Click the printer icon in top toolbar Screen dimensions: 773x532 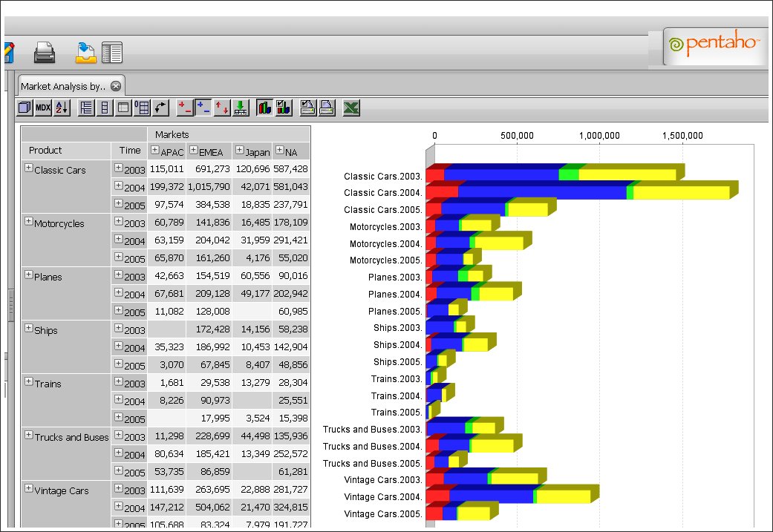point(45,53)
